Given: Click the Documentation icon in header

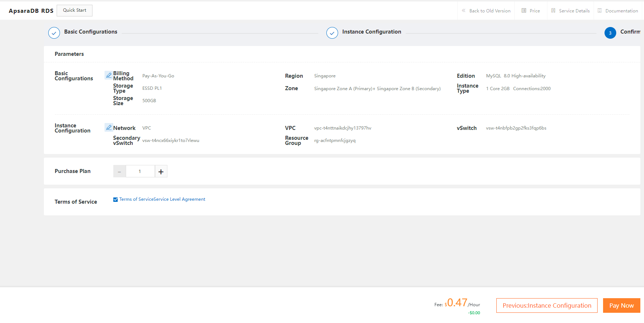Looking at the screenshot, I should 600,11.
